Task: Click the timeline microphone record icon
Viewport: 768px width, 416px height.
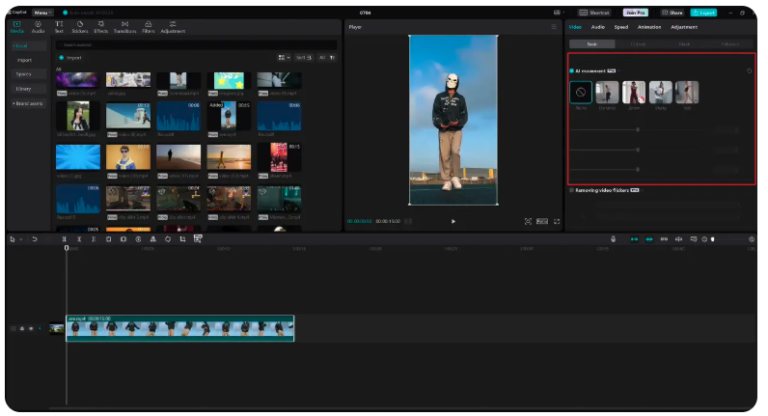Action: point(613,239)
